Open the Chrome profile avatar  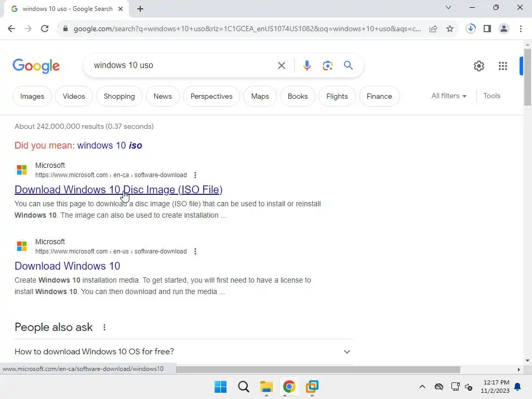pyautogui.click(x=504, y=29)
